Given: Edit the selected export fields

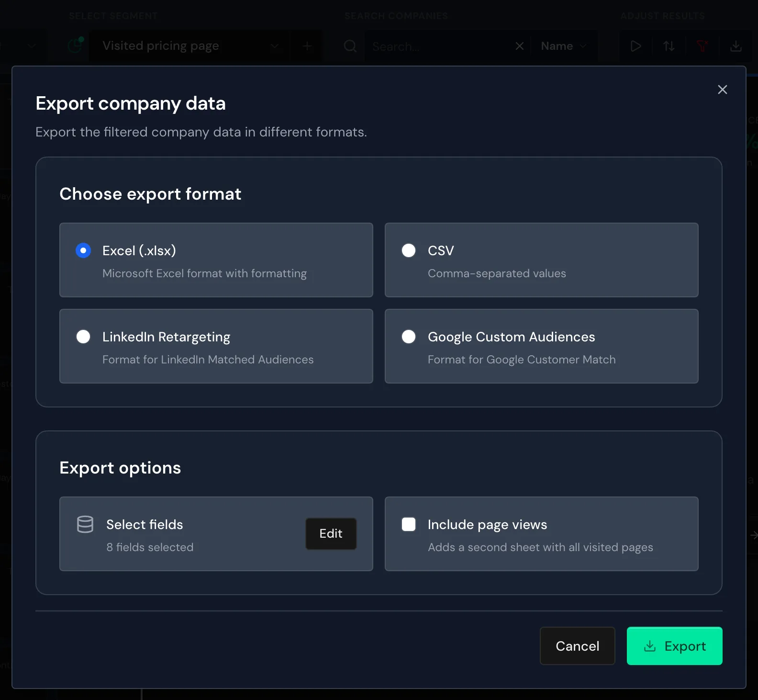Looking at the screenshot, I should click(331, 533).
